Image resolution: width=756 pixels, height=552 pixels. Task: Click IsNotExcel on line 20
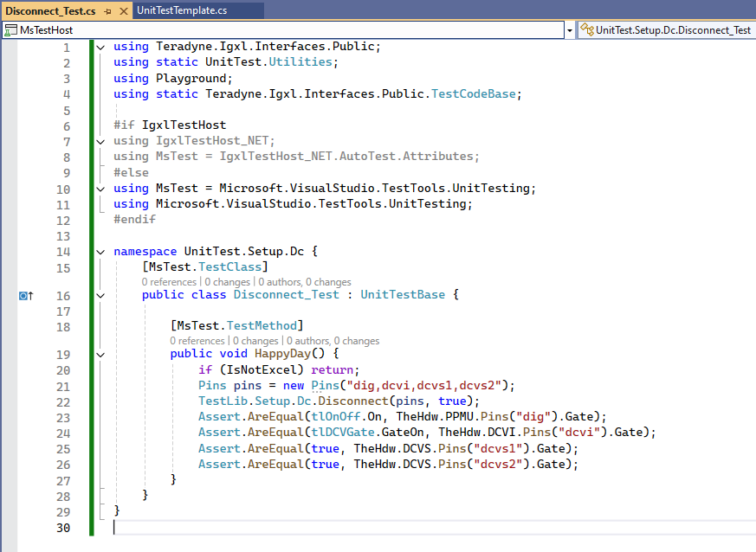262,370
